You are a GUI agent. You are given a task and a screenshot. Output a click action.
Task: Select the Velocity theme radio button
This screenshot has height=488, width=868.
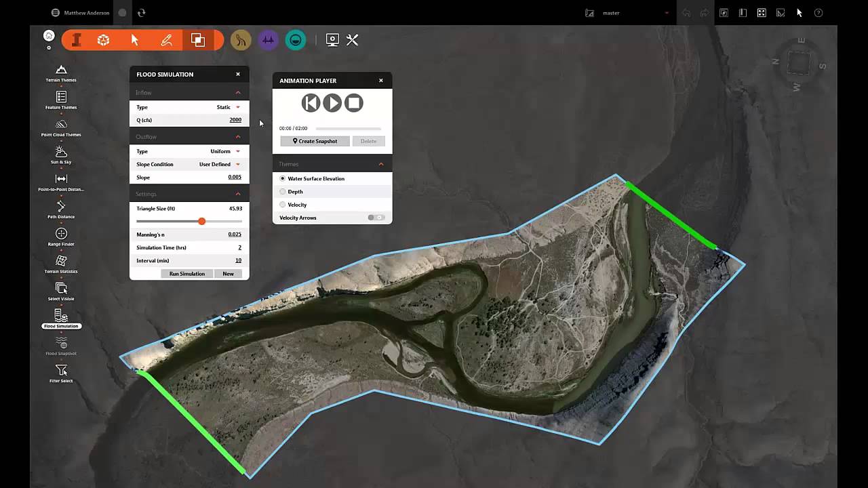pos(283,204)
